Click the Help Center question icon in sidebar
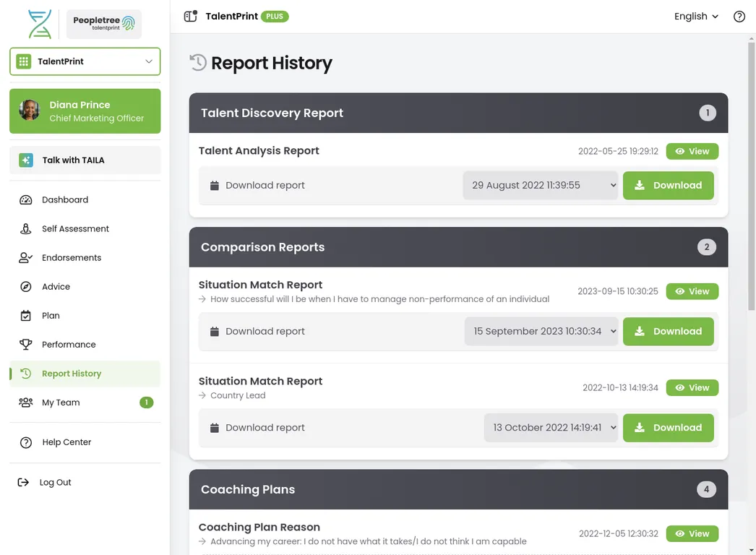 [x=25, y=442]
